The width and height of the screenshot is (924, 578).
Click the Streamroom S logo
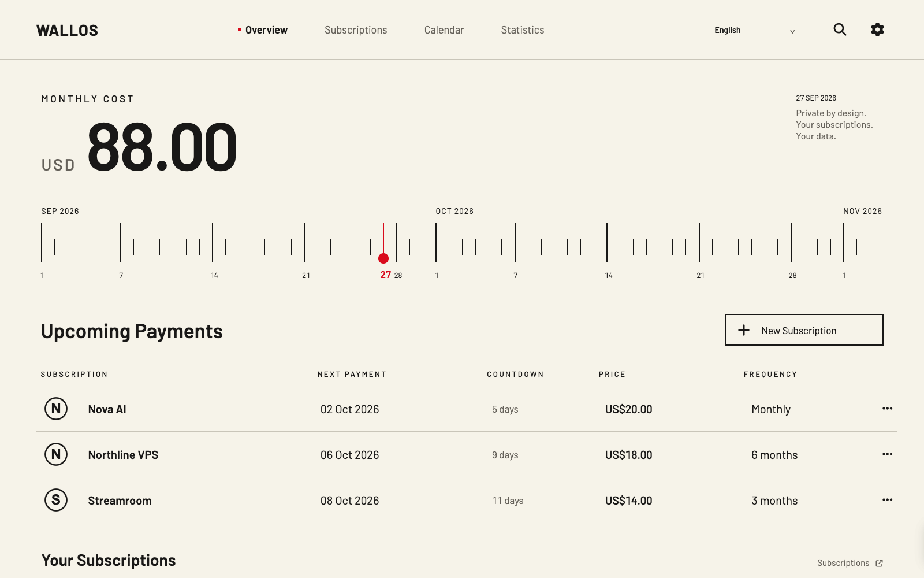pos(56,500)
